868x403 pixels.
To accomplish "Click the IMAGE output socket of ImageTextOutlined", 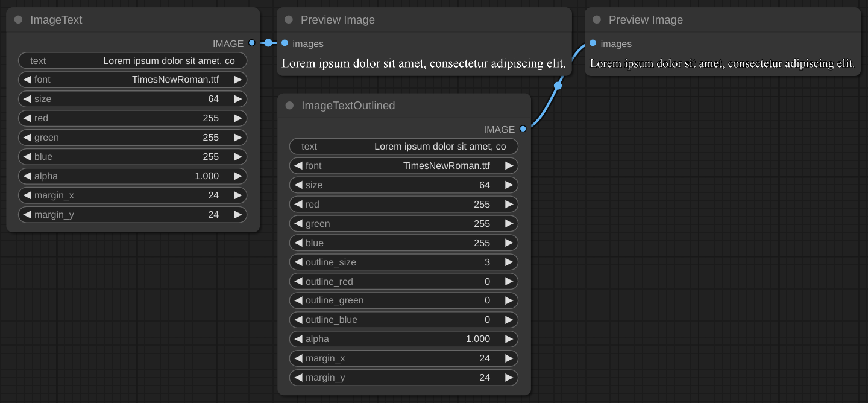I will (x=523, y=129).
